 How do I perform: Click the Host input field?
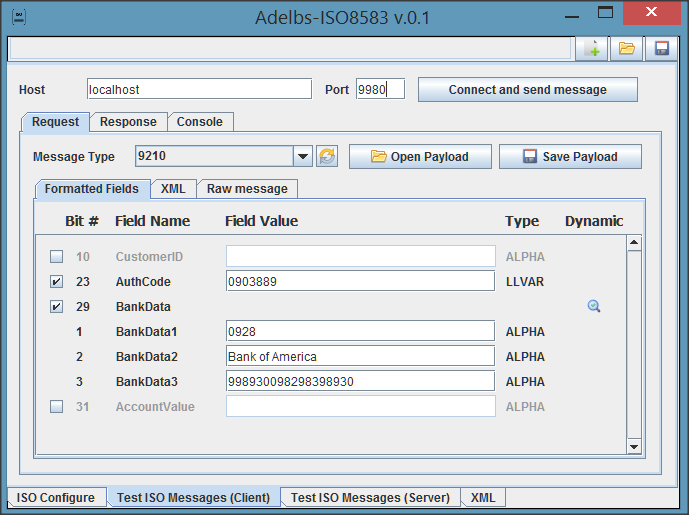pos(199,90)
